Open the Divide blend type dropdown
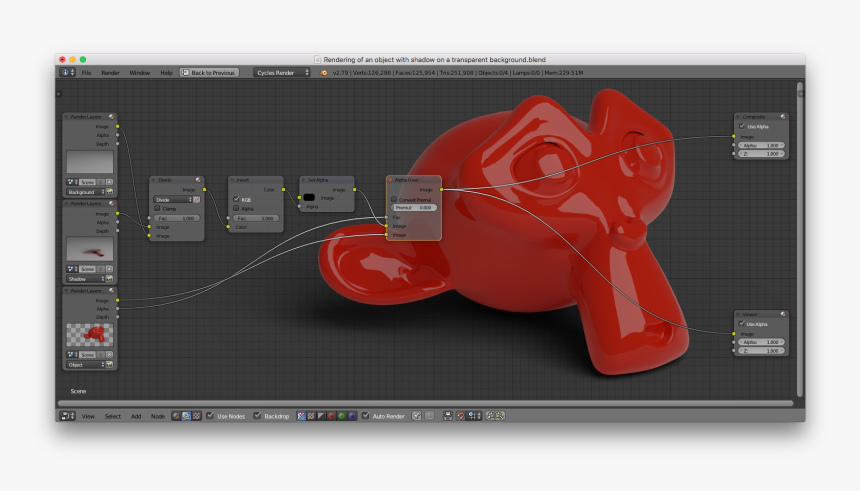 [173, 200]
